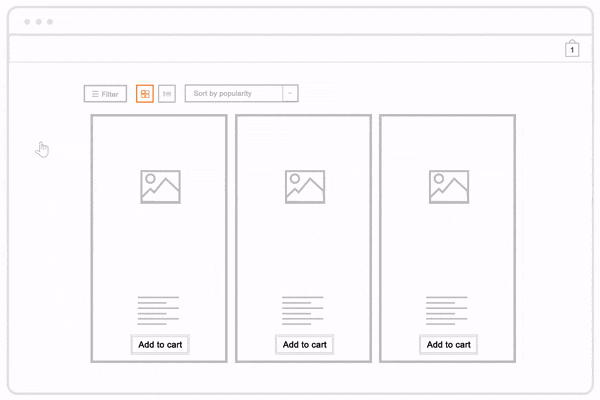Click the sort dropdown arrow
This screenshot has height=400, width=600.
point(291,94)
